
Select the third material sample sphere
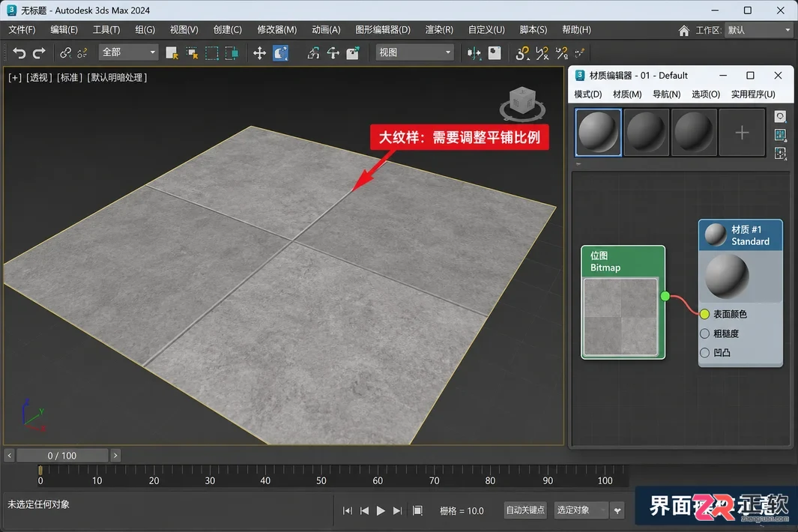pos(694,133)
